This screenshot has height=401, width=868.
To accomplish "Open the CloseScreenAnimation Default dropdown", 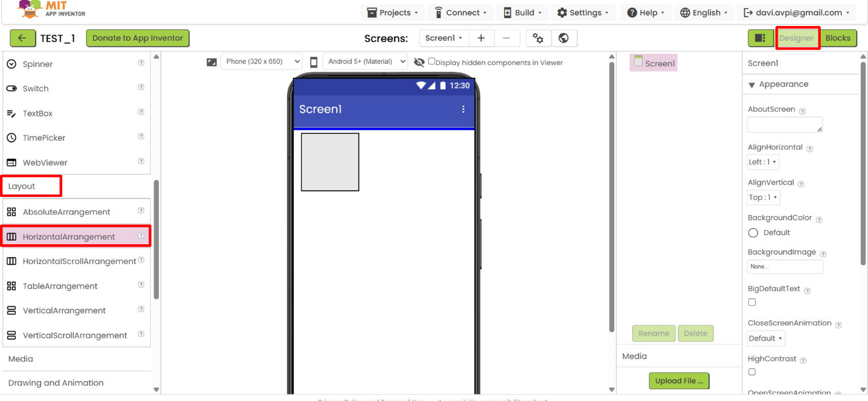I will [766, 338].
